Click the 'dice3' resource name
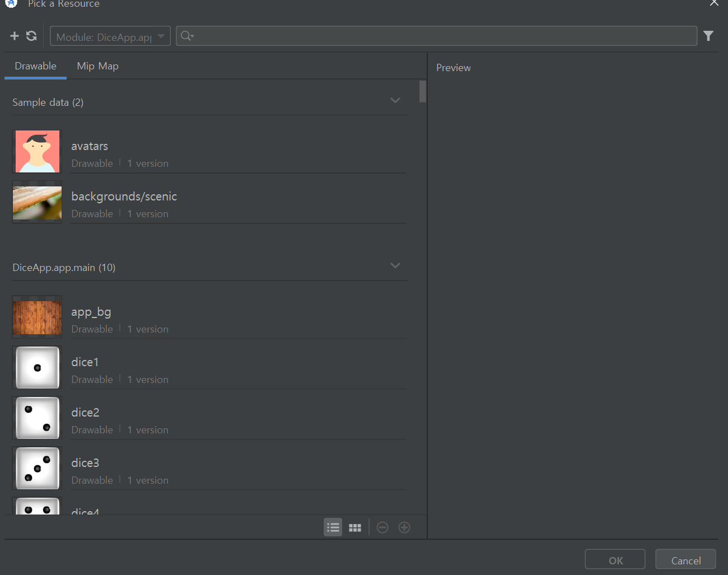Screen dimensions: 728x575 coord(85,463)
